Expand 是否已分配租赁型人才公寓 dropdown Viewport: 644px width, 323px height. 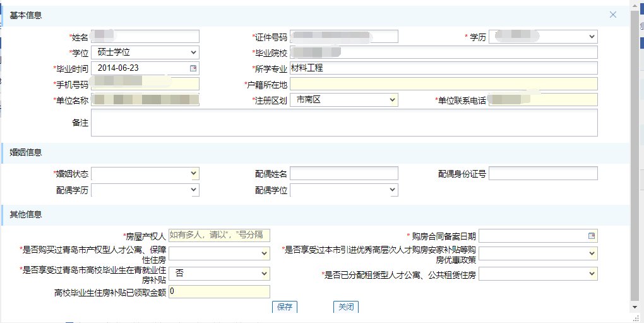pos(592,274)
